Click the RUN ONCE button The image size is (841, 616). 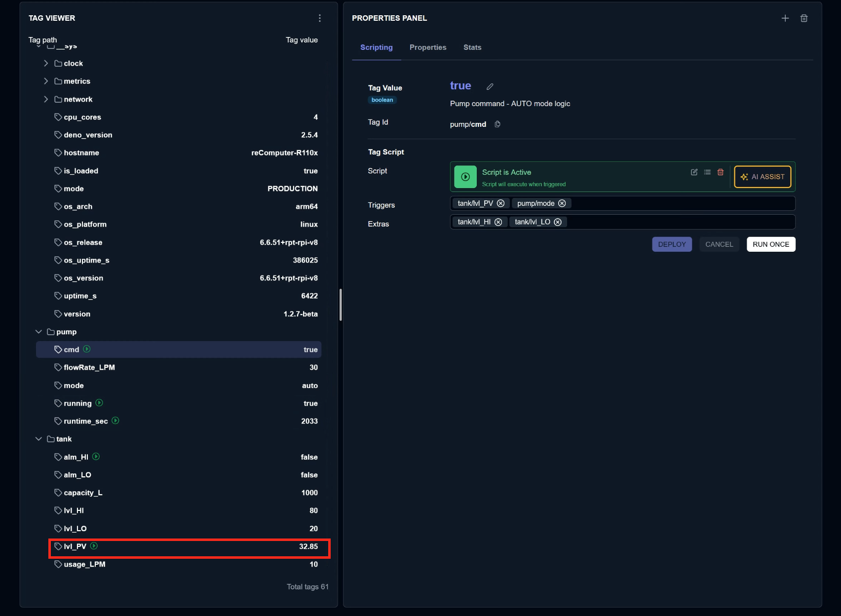(x=771, y=244)
